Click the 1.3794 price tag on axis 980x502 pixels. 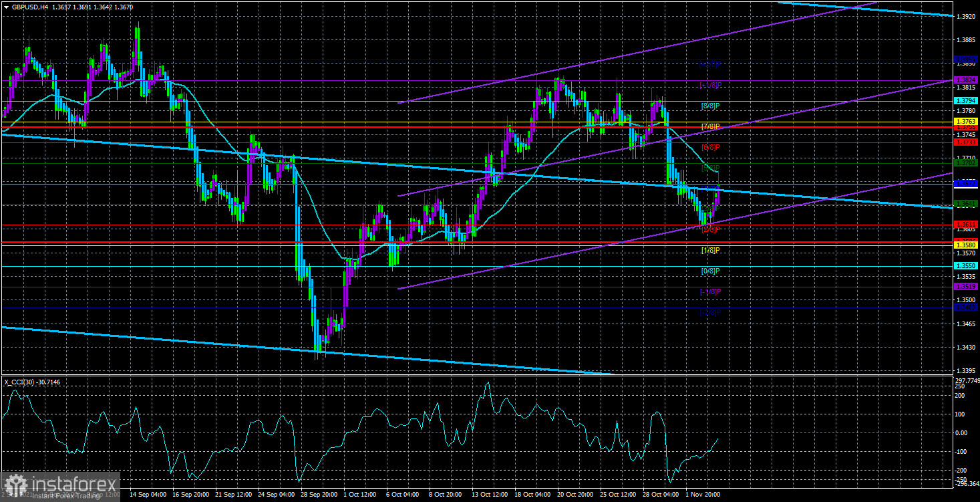(967, 100)
